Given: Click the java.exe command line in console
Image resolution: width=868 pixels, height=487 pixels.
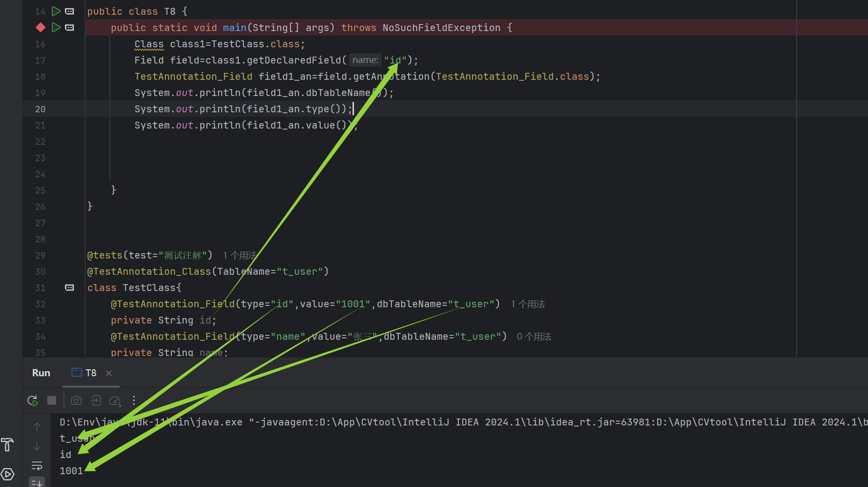Looking at the screenshot, I should pos(463,422).
